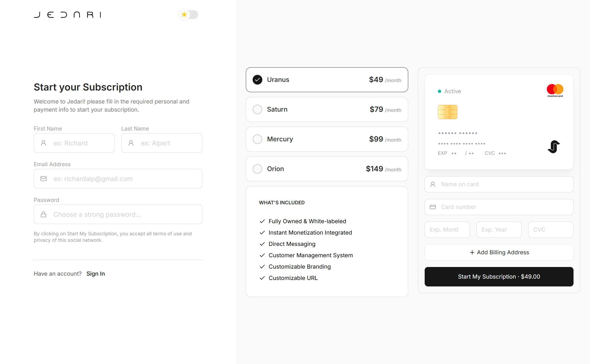Select the Saturn $79 plan radio

click(257, 109)
